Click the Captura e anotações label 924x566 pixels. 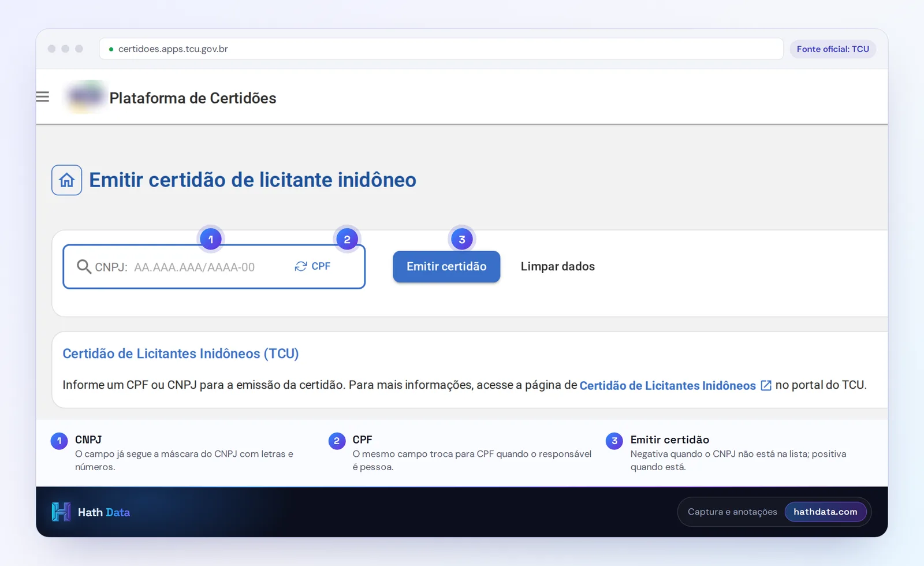[x=732, y=512]
